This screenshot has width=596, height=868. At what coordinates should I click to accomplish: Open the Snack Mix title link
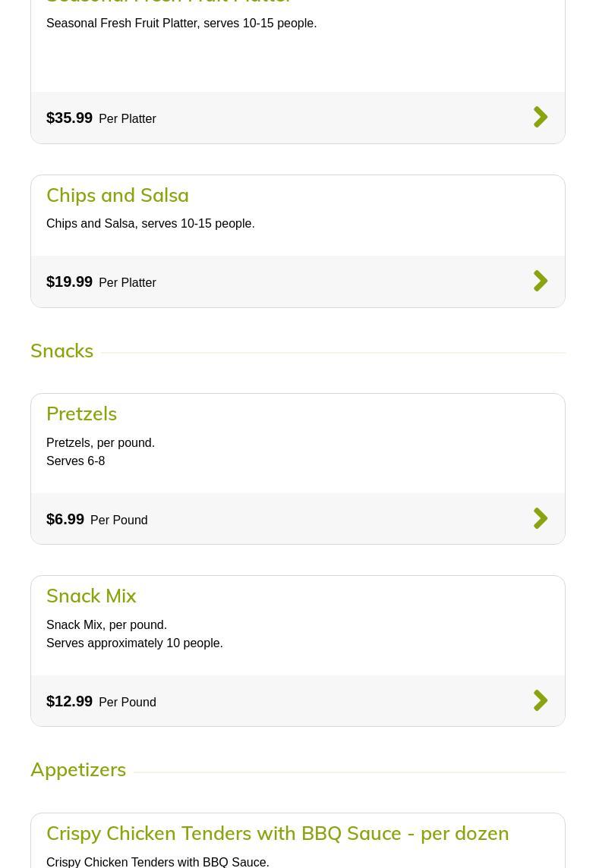point(91,596)
